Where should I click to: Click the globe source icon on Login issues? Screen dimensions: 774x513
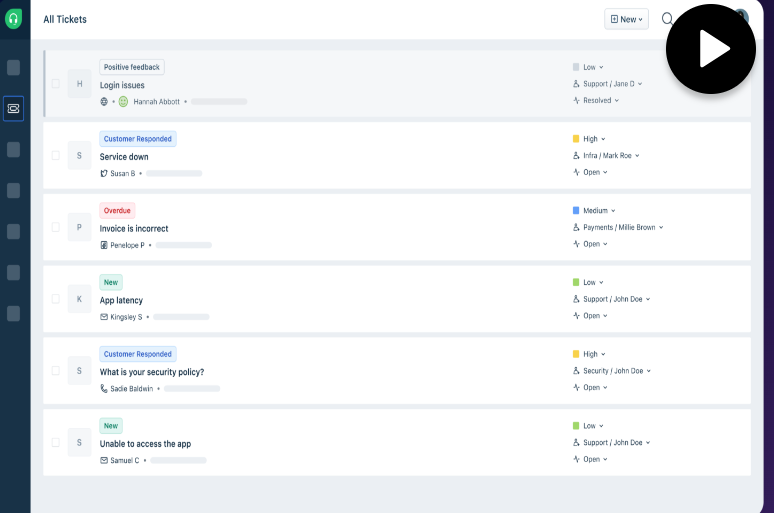click(104, 102)
